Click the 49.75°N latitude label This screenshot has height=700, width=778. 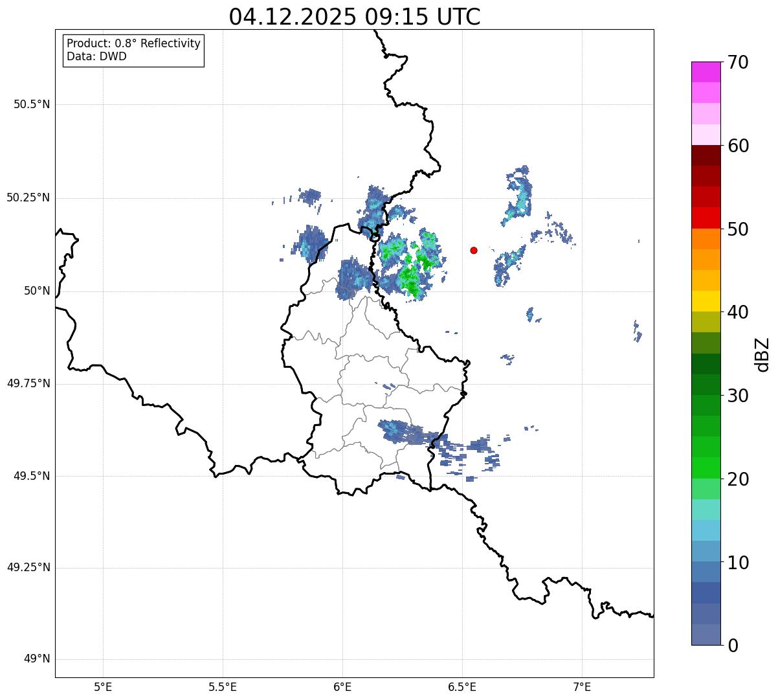[x=28, y=383]
